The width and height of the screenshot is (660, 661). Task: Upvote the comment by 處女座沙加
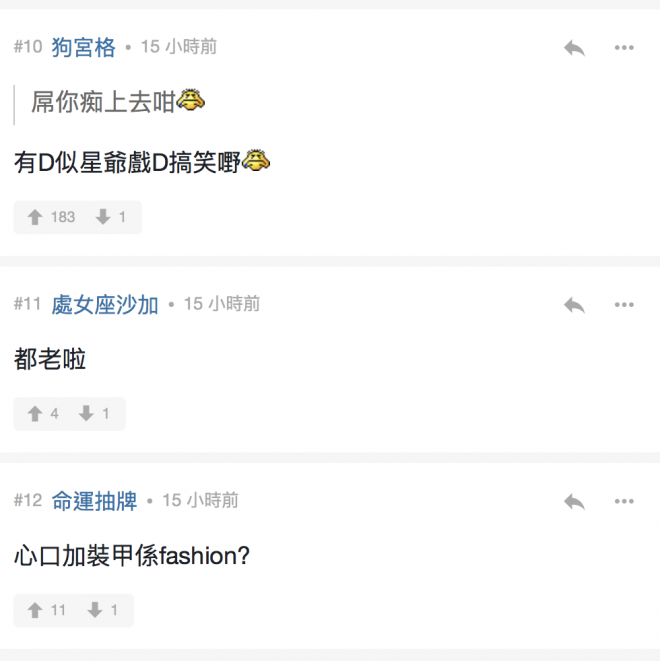36,414
